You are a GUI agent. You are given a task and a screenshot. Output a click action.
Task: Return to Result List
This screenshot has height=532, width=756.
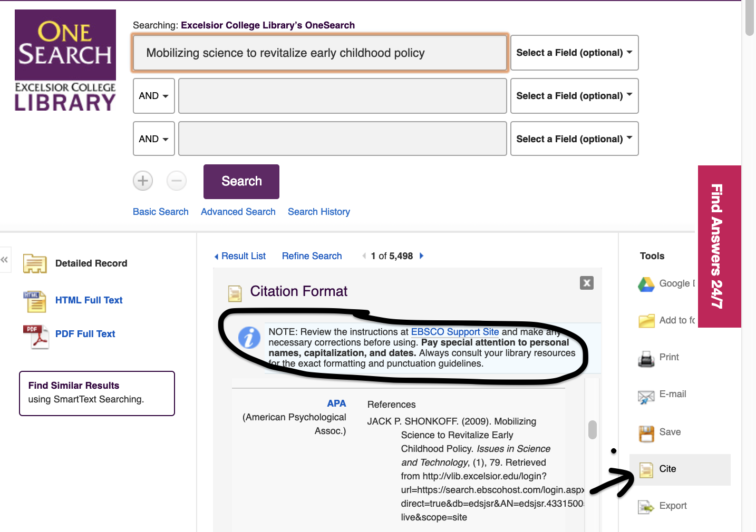[x=240, y=256]
